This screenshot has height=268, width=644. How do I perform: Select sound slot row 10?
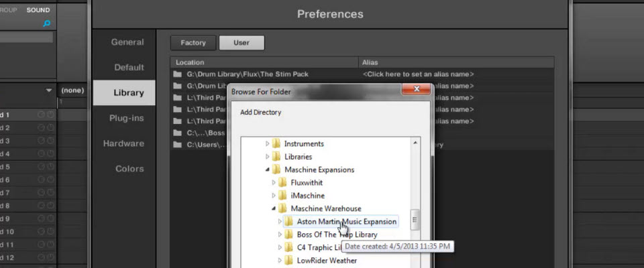28,232
